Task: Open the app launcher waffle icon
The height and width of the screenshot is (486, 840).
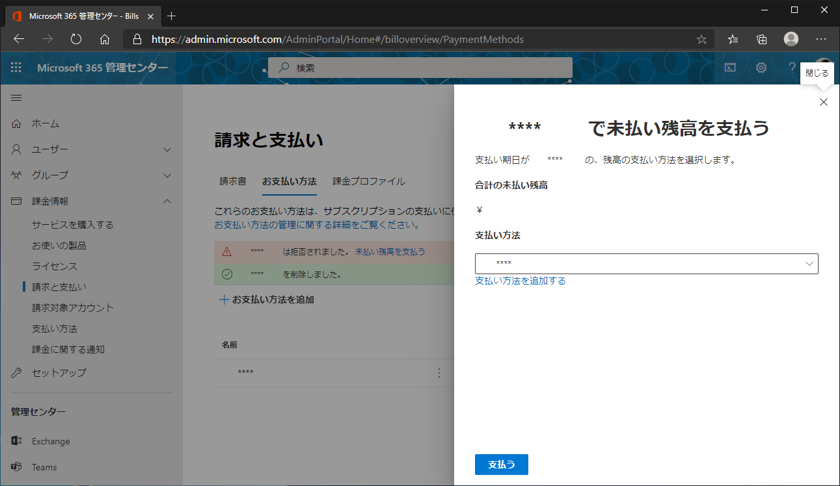Action: pyautogui.click(x=16, y=68)
